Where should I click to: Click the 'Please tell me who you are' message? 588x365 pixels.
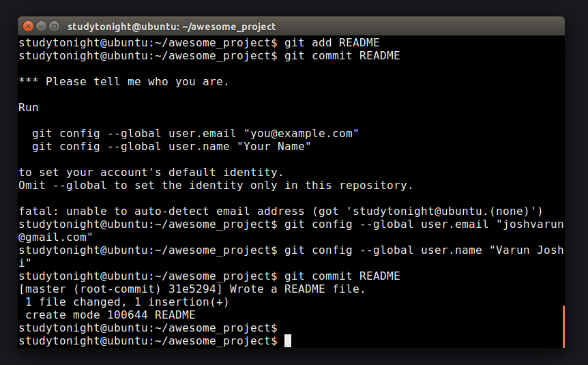click(123, 82)
